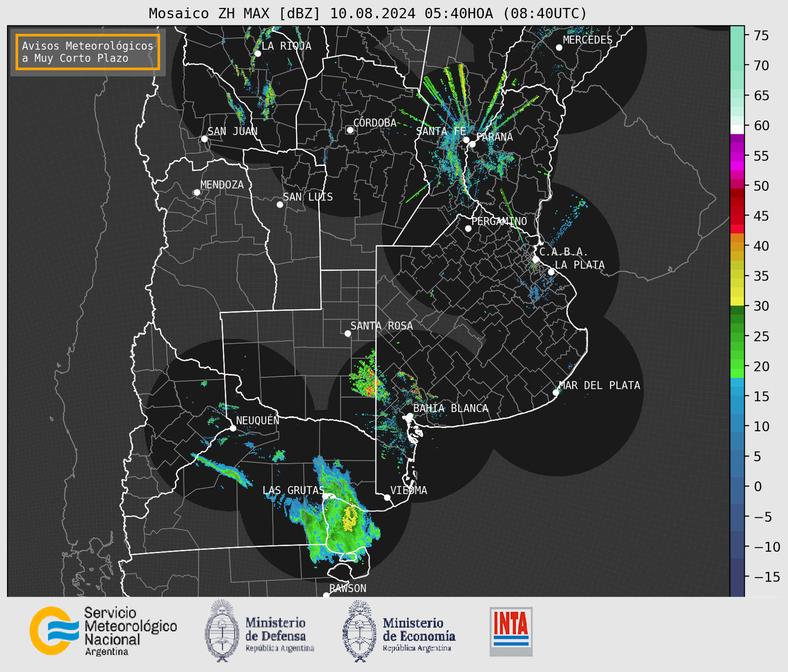
Task: Select the VIEDMA city marker
Action: coord(387,498)
